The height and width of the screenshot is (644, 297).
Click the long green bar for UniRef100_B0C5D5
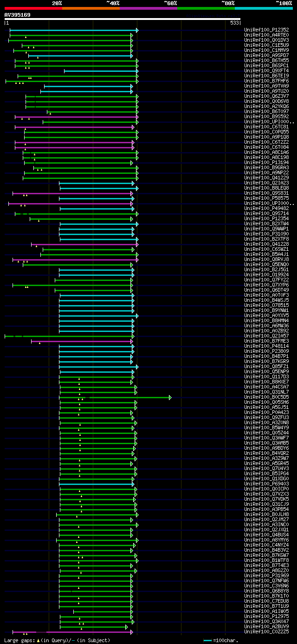pyautogui.click(x=115, y=397)
